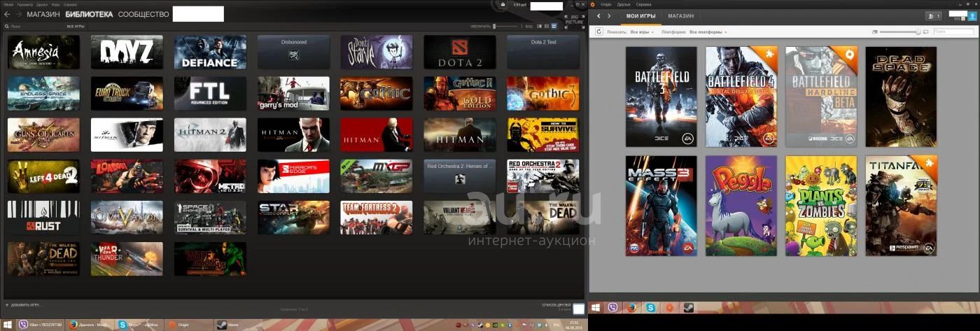Select the Mirror's Edge tile
The height and width of the screenshot is (331, 980).
(293, 176)
